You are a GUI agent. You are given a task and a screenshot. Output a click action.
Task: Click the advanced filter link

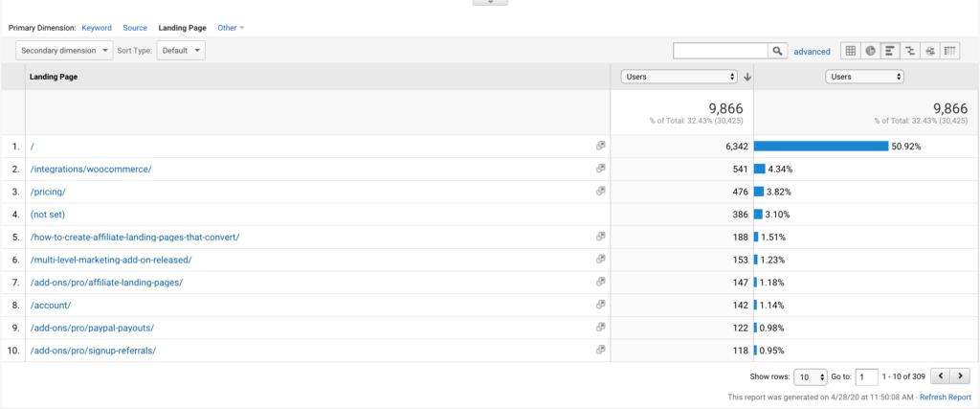pyautogui.click(x=812, y=52)
